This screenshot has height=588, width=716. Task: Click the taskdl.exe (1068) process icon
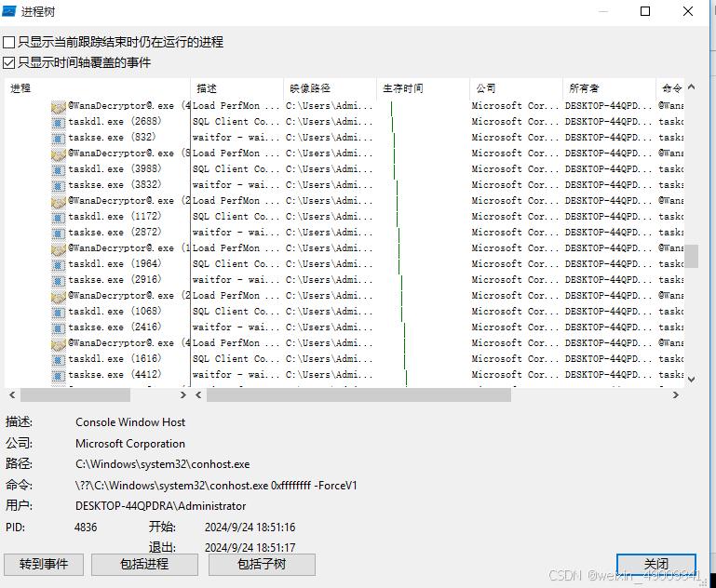pyautogui.click(x=58, y=312)
